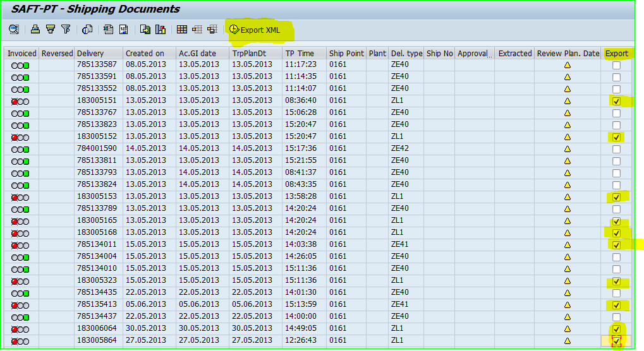The image size is (644, 351).
Task: Click the Export XML button
Action: [255, 30]
